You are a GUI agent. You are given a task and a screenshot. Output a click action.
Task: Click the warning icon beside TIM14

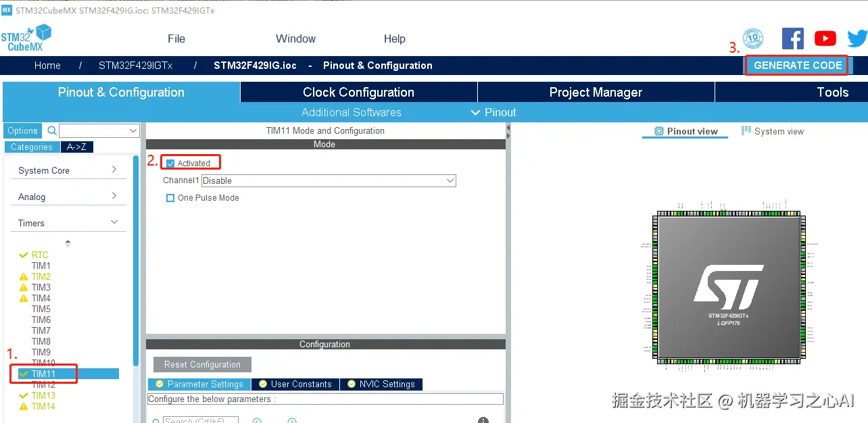(x=24, y=406)
